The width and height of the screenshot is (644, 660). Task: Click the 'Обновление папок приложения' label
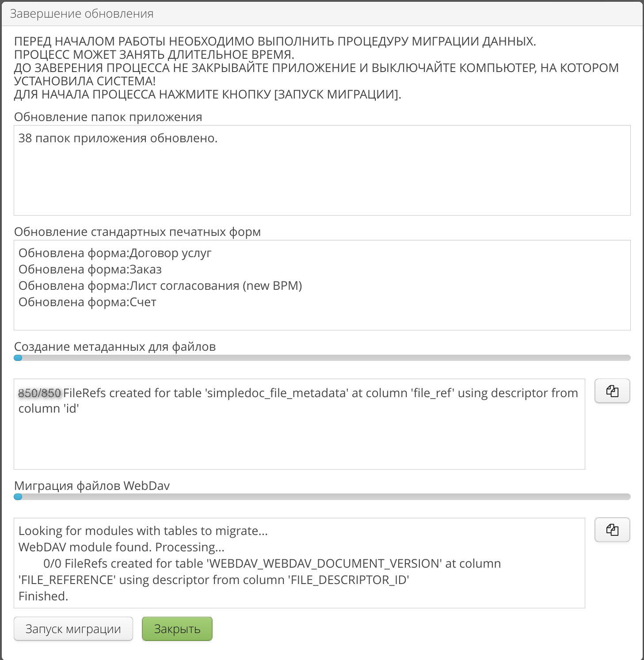[108, 117]
